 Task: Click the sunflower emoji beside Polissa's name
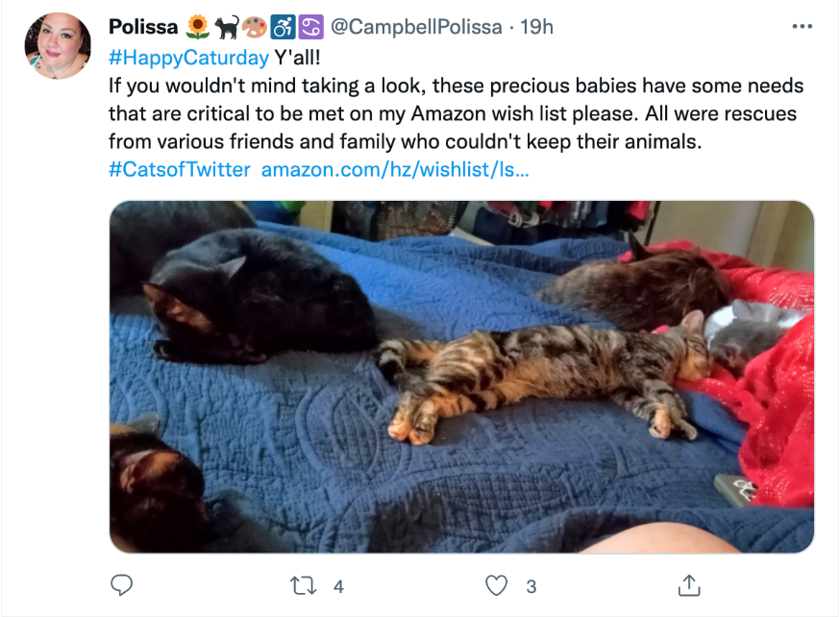click(198, 27)
